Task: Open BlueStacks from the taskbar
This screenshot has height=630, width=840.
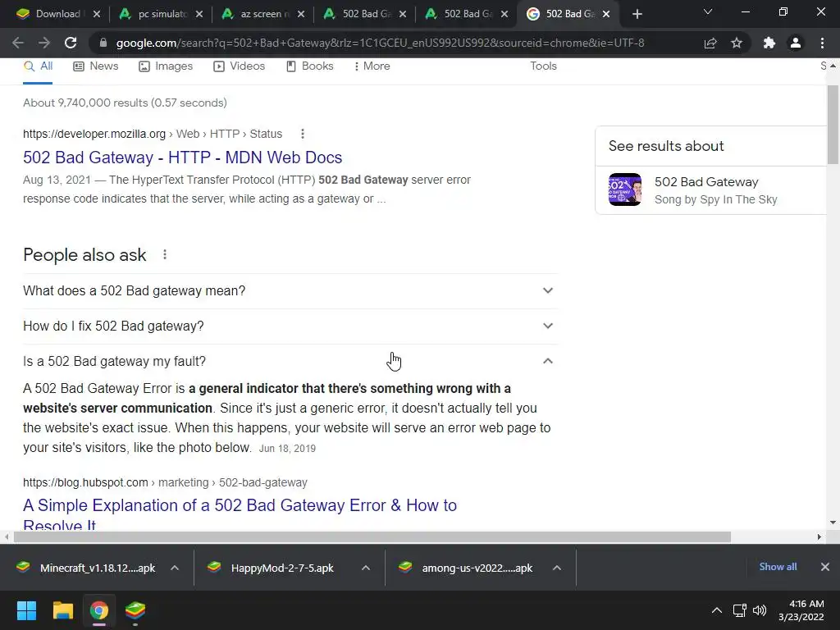Action: [135, 610]
